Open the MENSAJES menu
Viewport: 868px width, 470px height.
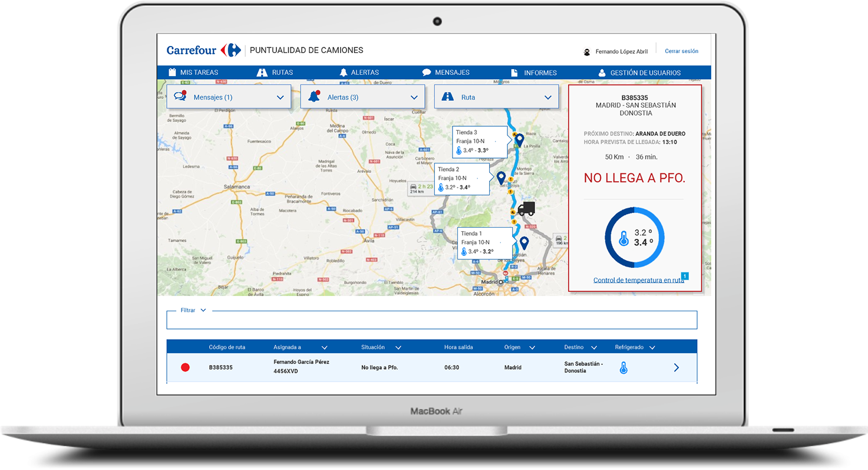click(x=445, y=73)
